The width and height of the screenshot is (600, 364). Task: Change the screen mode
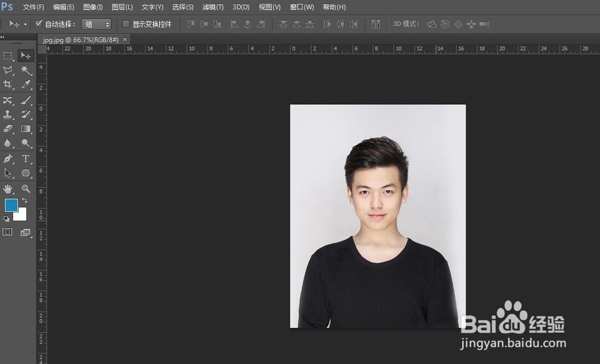[x=25, y=232]
